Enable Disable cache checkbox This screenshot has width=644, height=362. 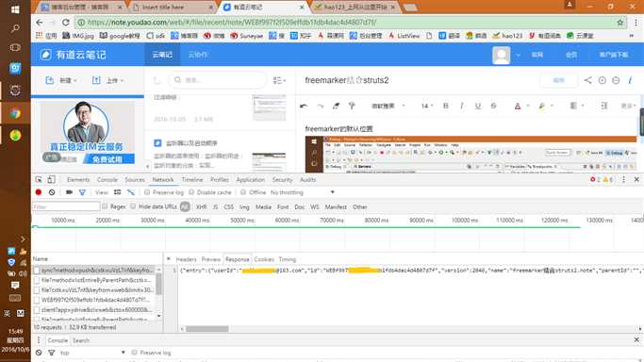click(x=191, y=192)
